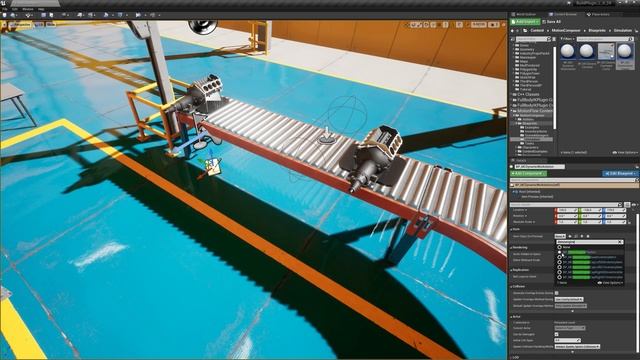Open the Source Control toolbar icon

tap(13, 15)
